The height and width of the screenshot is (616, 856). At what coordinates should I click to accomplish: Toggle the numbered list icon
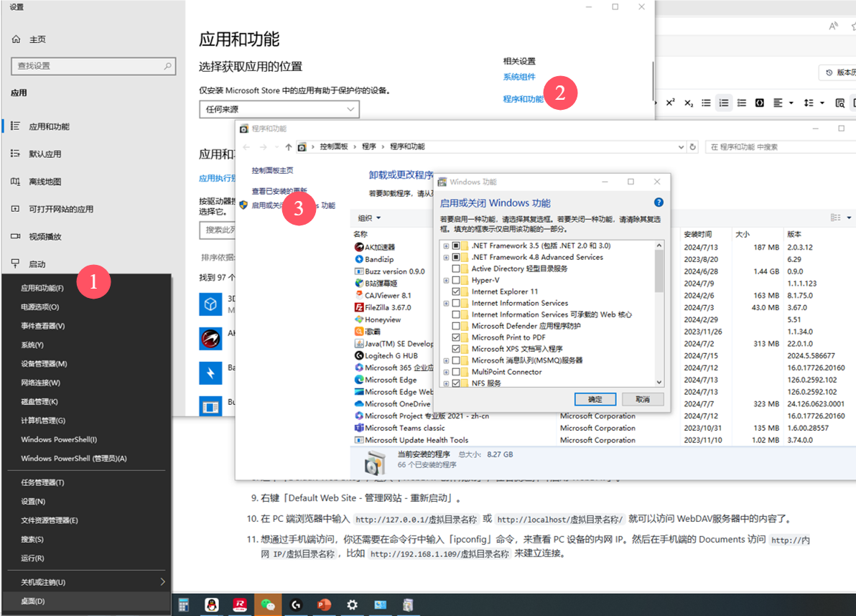(x=723, y=103)
